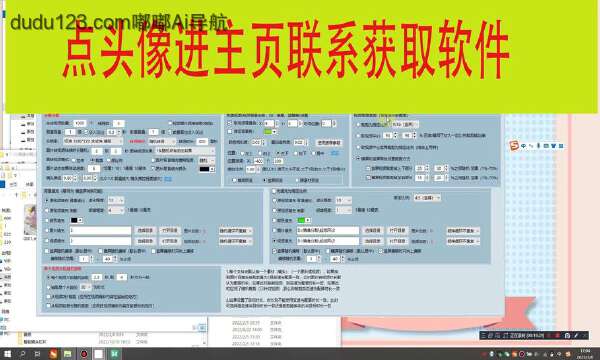Click the offset field showing -400
The image size is (600, 360).
(x=259, y=161)
